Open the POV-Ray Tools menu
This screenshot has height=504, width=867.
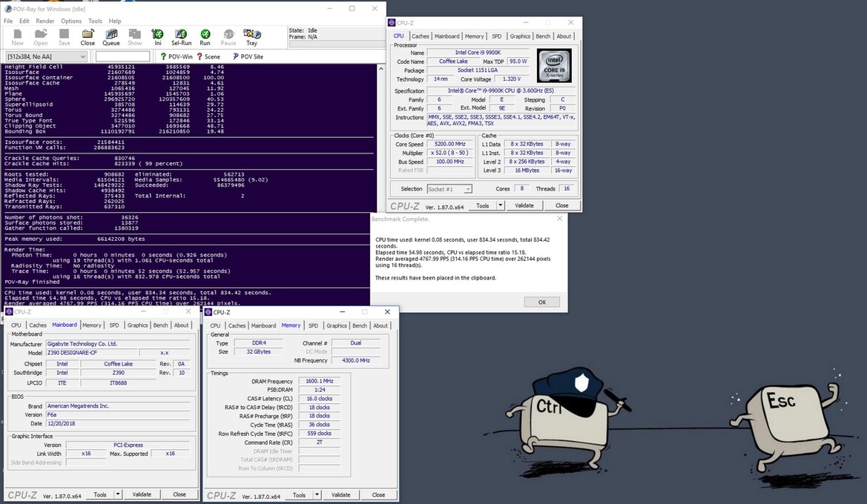(x=95, y=21)
